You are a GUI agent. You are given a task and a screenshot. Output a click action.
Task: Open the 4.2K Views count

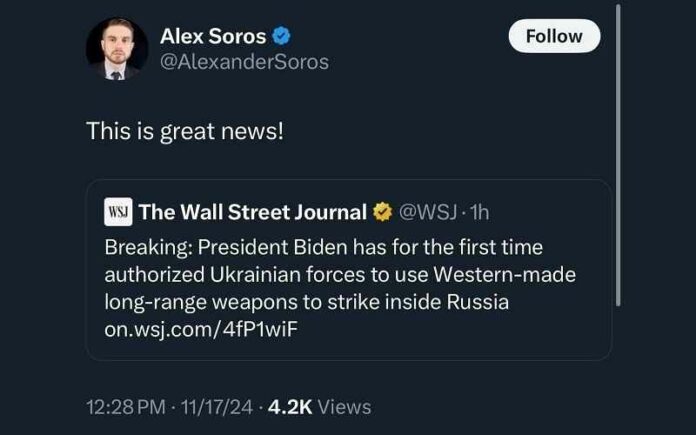320,407
